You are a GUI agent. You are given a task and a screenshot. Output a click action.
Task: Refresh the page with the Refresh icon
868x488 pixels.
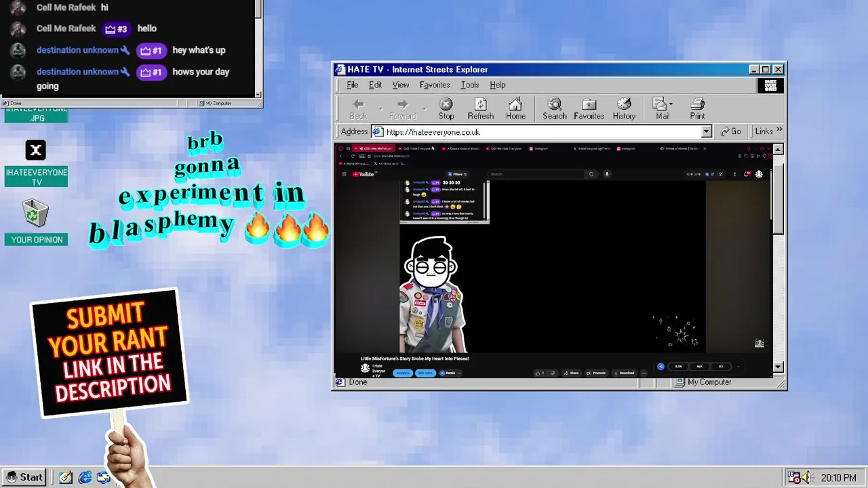pyautogui.click(x=481, y=108)
